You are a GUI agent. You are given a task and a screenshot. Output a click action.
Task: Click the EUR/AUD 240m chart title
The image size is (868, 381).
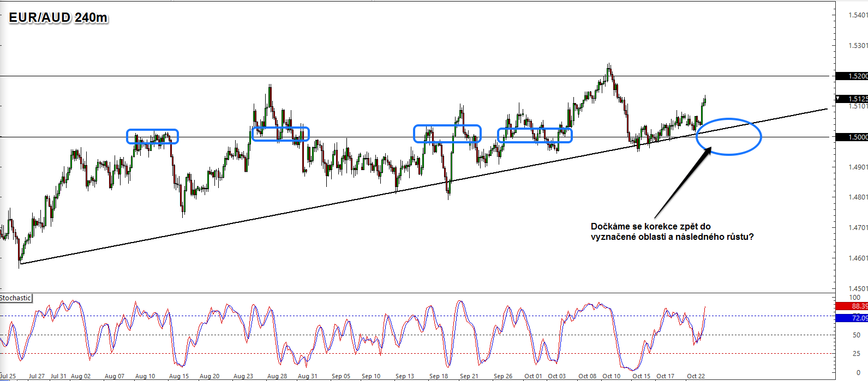coord(58,18)
